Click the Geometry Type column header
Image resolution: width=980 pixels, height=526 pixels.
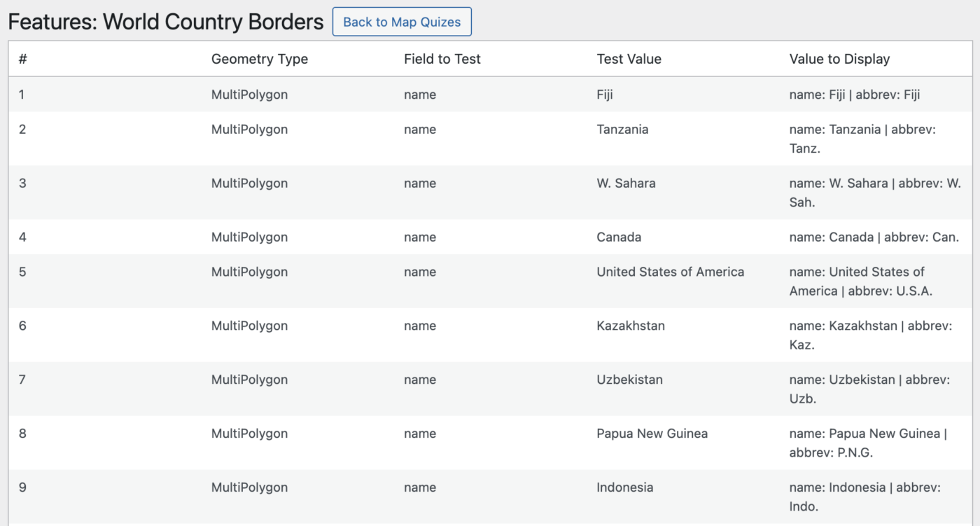259,59
